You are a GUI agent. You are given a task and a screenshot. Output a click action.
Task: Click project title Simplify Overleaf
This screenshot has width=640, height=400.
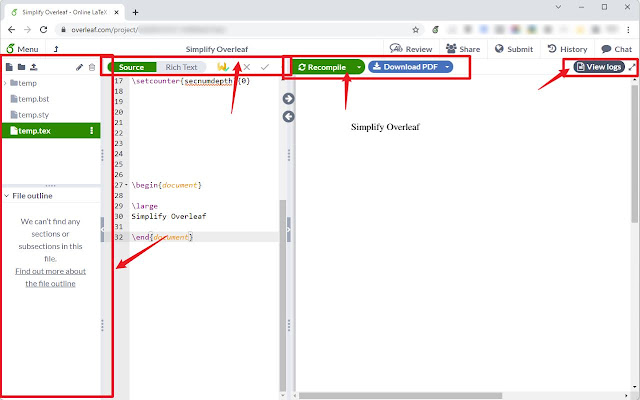coord(217,49)
